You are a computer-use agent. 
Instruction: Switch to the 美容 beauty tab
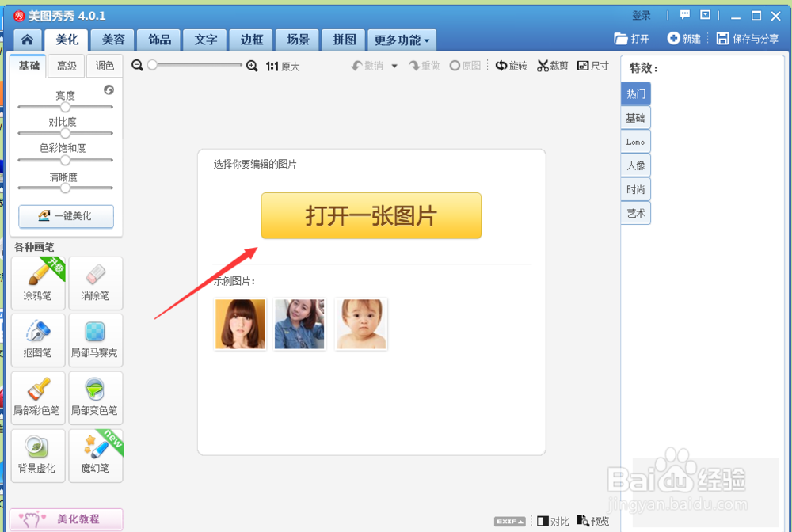113,40
